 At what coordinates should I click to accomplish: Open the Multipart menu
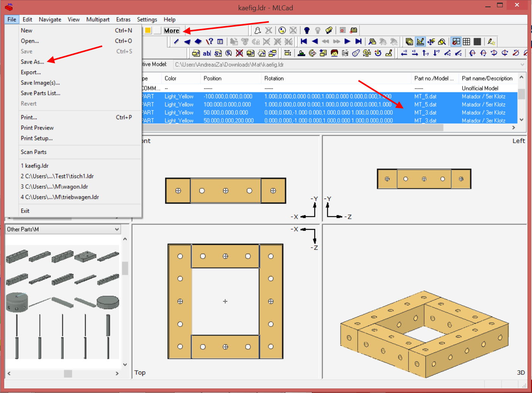click(x=98, y=19)
